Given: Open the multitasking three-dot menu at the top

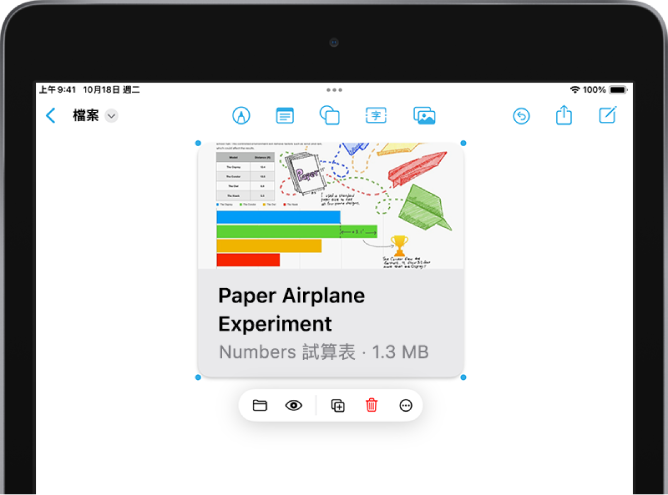Looking at the screenshot, I should point(334,90).
